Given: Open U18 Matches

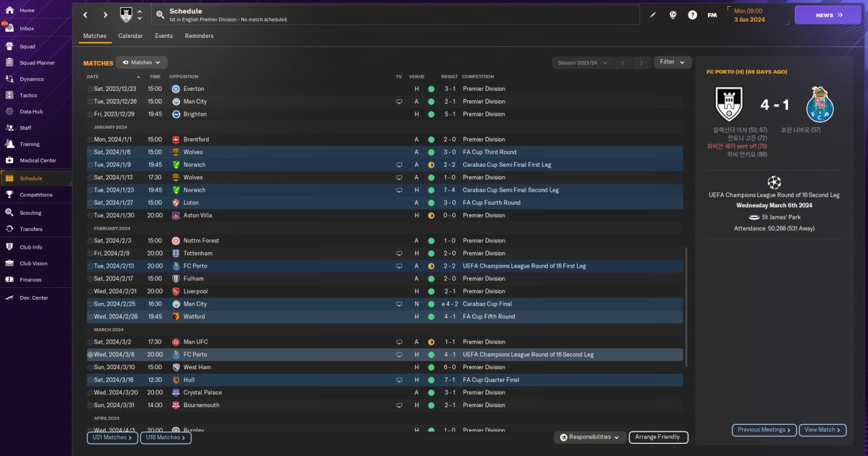Looking at the screenshot, I should (165, 438).
